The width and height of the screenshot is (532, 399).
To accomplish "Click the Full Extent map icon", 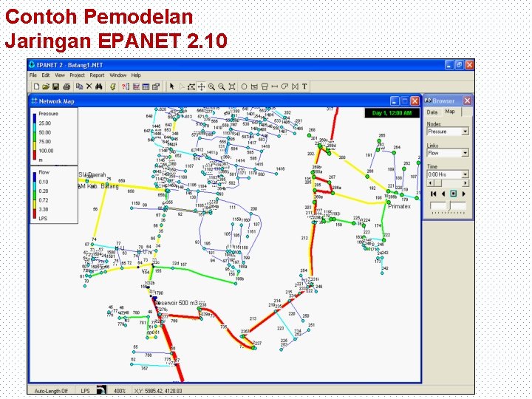I will (232, 86).
